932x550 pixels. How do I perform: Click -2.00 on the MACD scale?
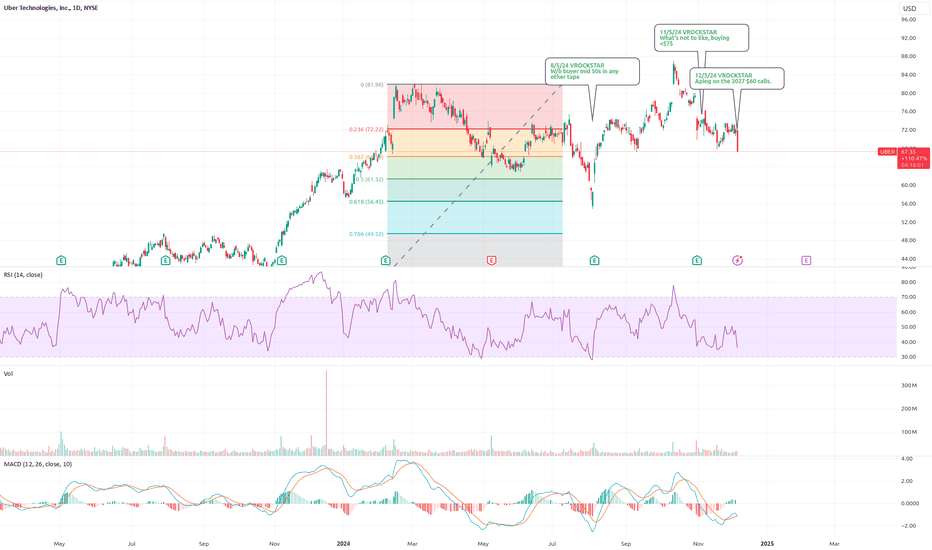point(906,526)
